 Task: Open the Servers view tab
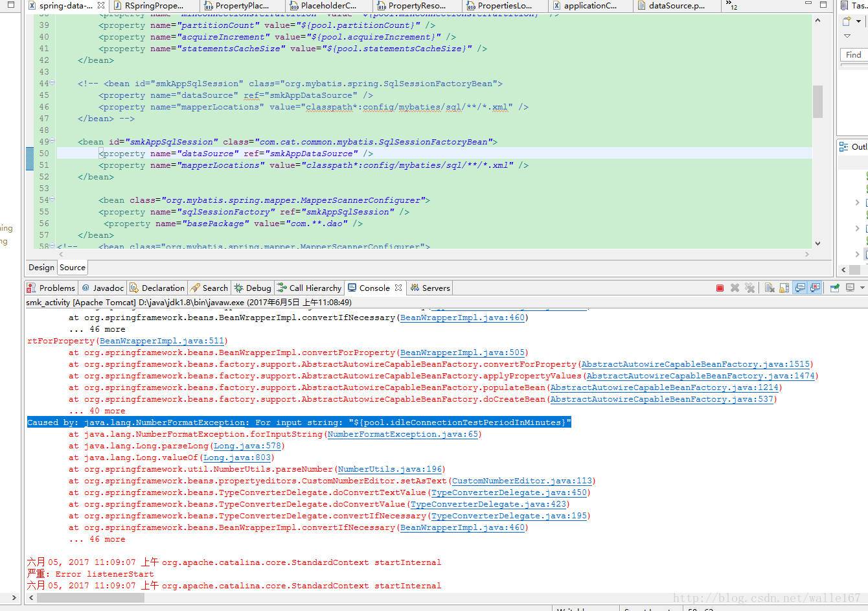pos(430,288)
